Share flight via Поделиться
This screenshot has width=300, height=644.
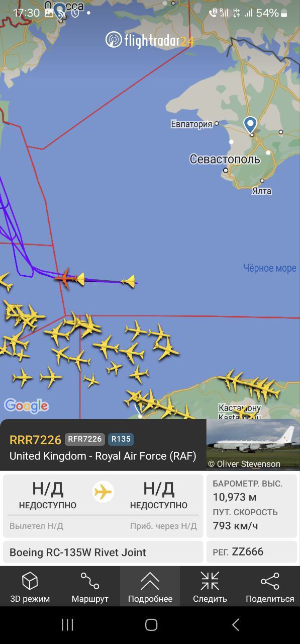[x=270, y=586]
